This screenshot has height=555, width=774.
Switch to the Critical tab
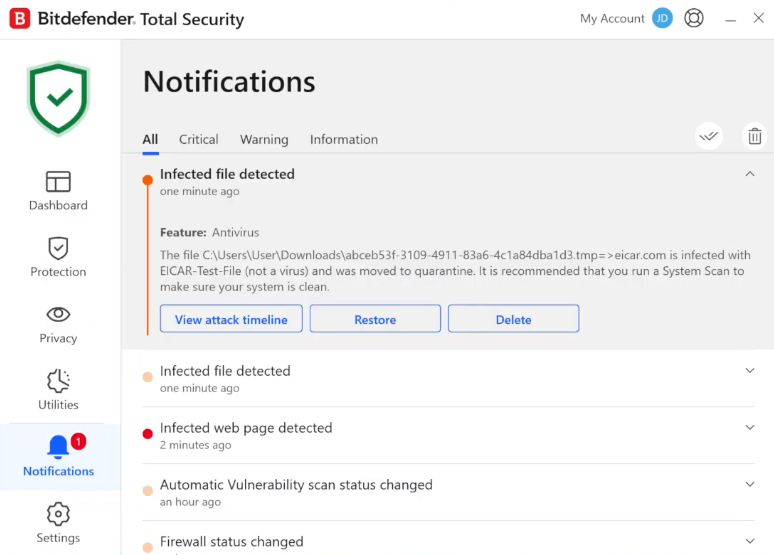[x=199, y=140]
